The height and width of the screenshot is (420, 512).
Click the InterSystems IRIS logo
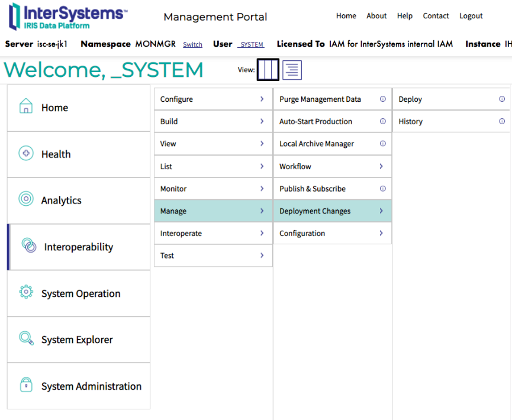coord(67,16)
